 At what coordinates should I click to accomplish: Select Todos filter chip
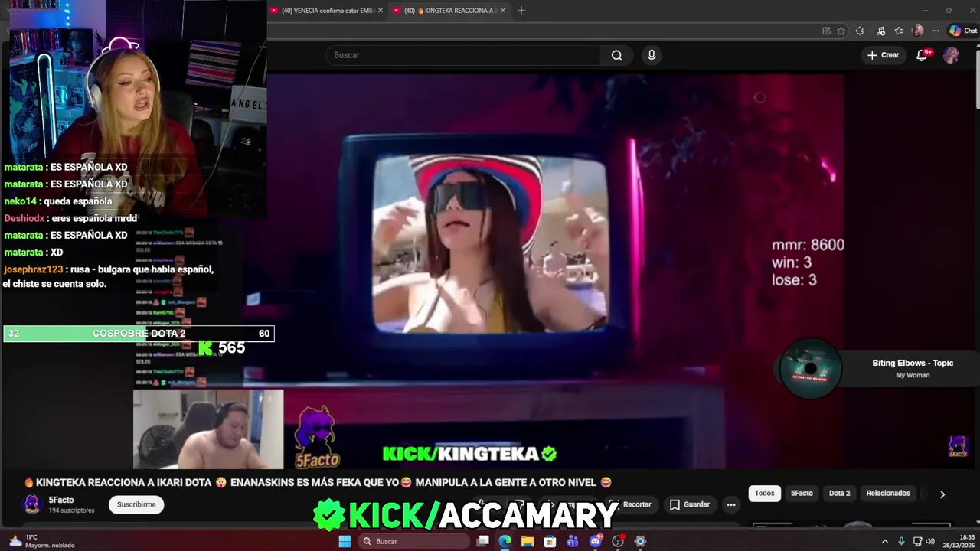pos(765,494)
